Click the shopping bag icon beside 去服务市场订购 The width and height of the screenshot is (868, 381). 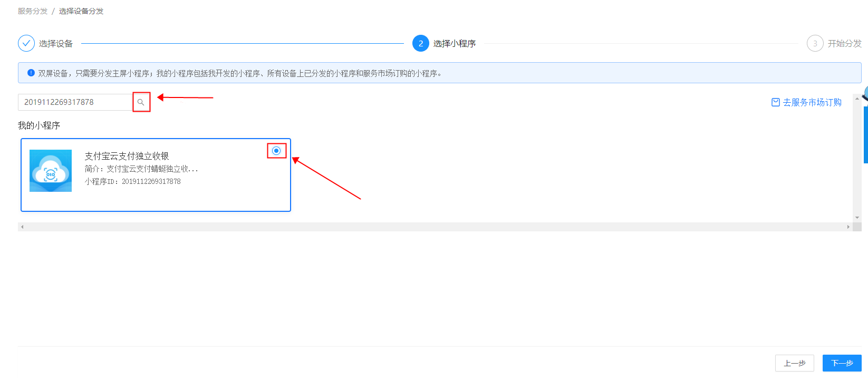776,102
